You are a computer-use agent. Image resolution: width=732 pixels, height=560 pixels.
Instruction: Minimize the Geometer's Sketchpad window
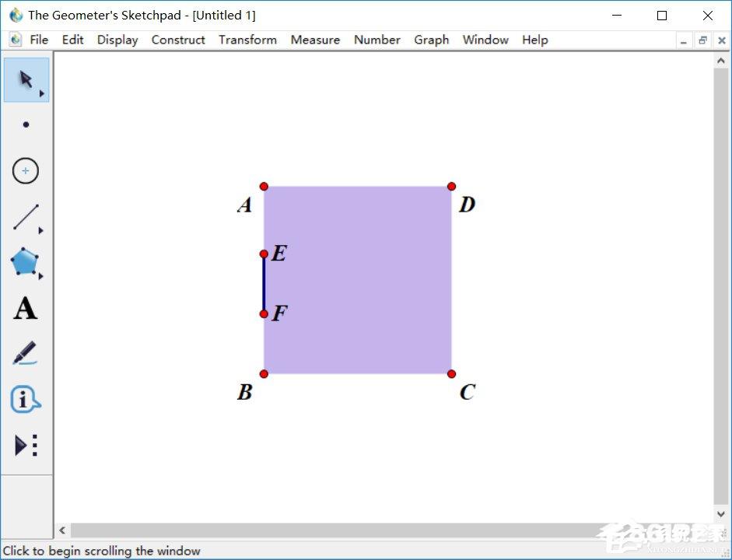tap(617, 16)
